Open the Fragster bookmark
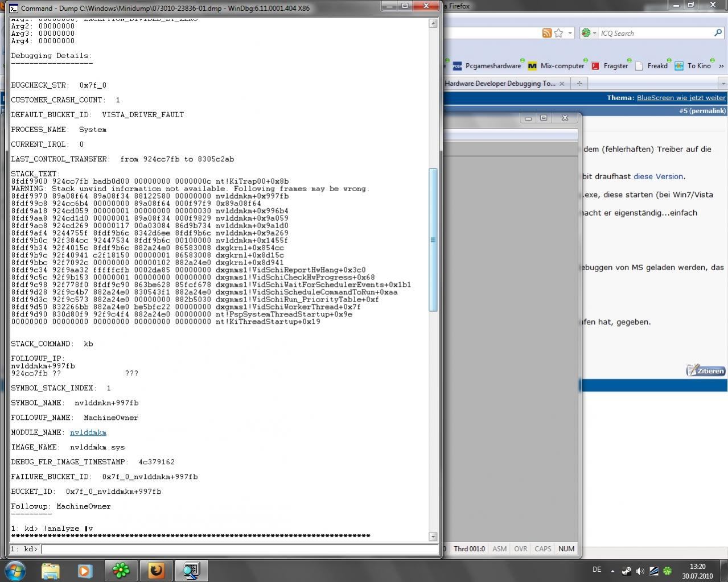 610,65
